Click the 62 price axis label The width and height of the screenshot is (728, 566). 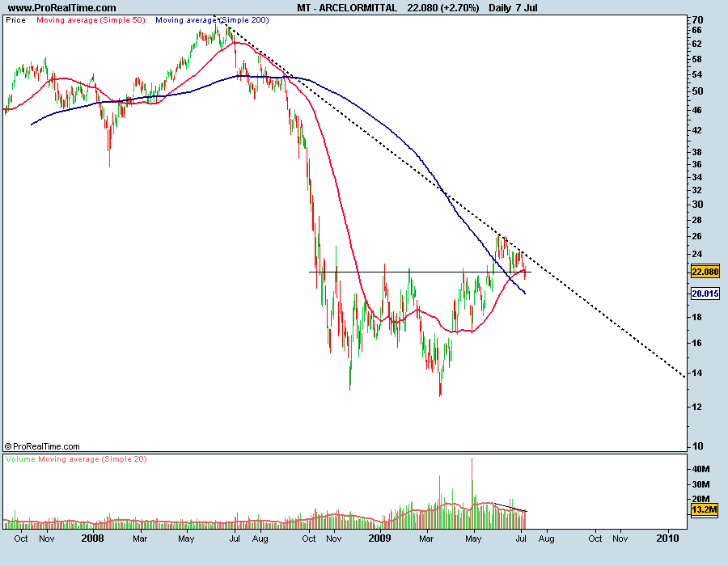pos(697,44)
